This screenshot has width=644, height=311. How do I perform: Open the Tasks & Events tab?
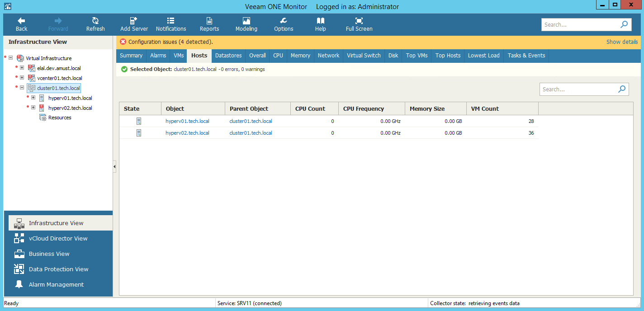point(526,56)
